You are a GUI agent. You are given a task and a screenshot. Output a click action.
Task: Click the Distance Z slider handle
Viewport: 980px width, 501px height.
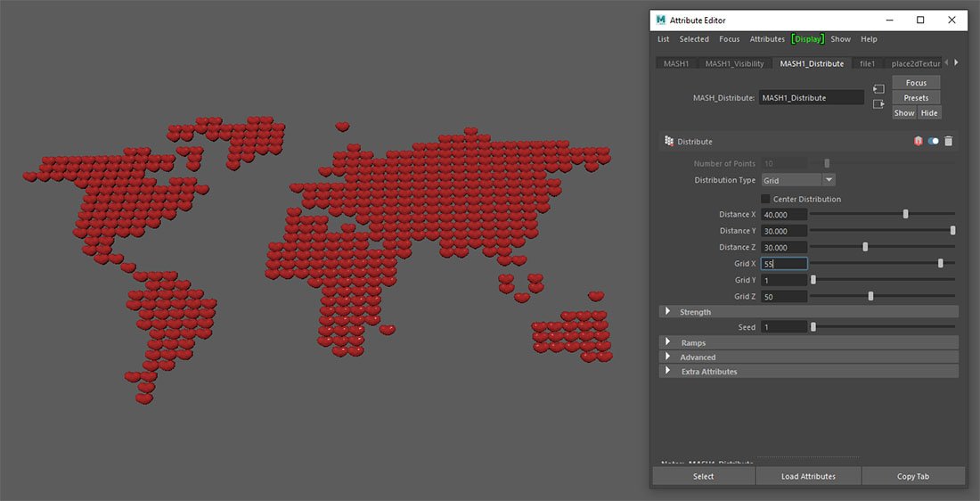pos(865,246)
